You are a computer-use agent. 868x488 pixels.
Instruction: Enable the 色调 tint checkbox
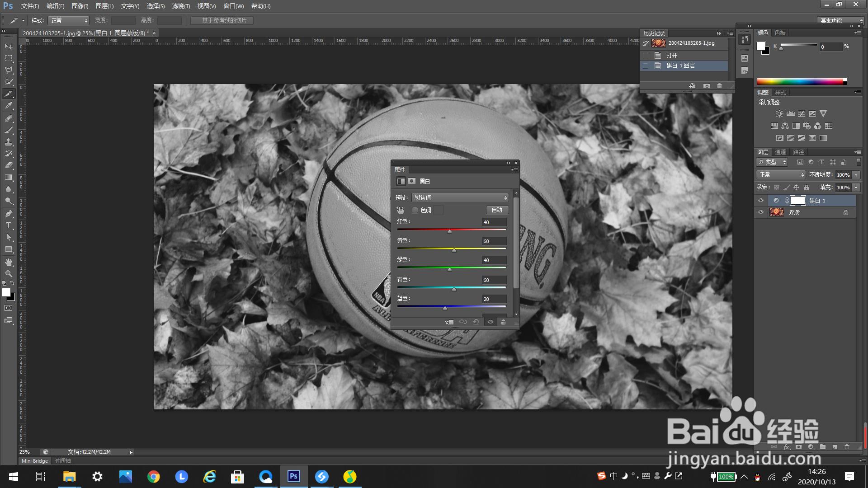[415, 210]
